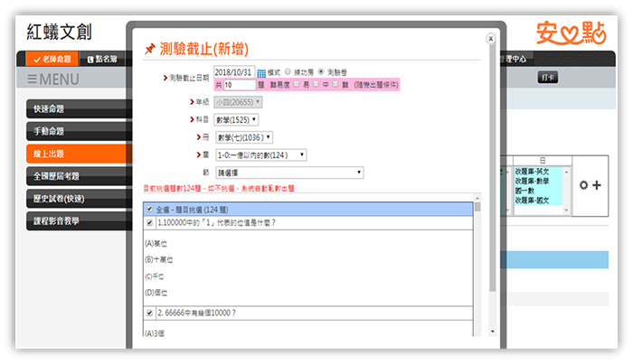
Task: Click the 打卡 button
Action: (548, 79)
